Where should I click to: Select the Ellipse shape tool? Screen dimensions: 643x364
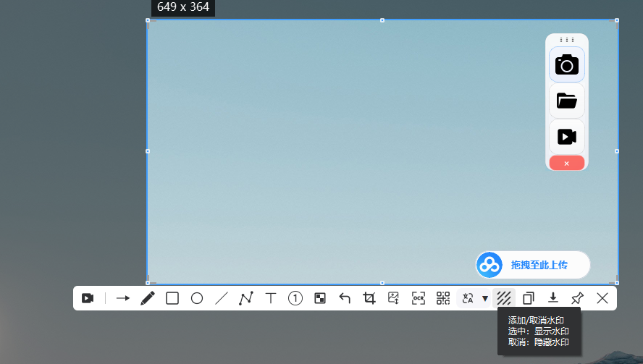click(197, 298)
